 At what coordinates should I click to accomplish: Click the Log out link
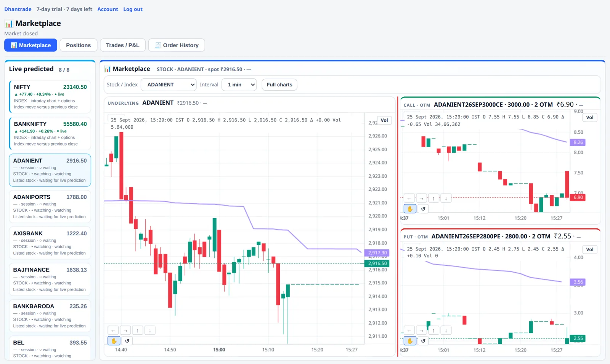(133, 9)
